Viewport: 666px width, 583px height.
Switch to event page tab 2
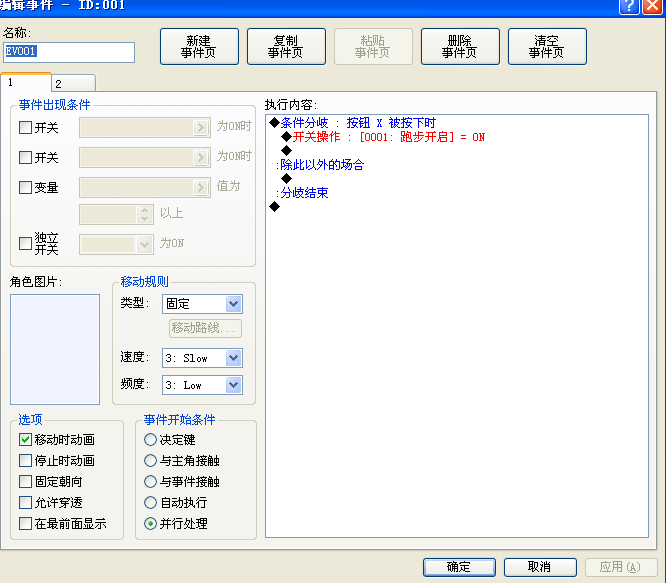[x=73, y=83]
